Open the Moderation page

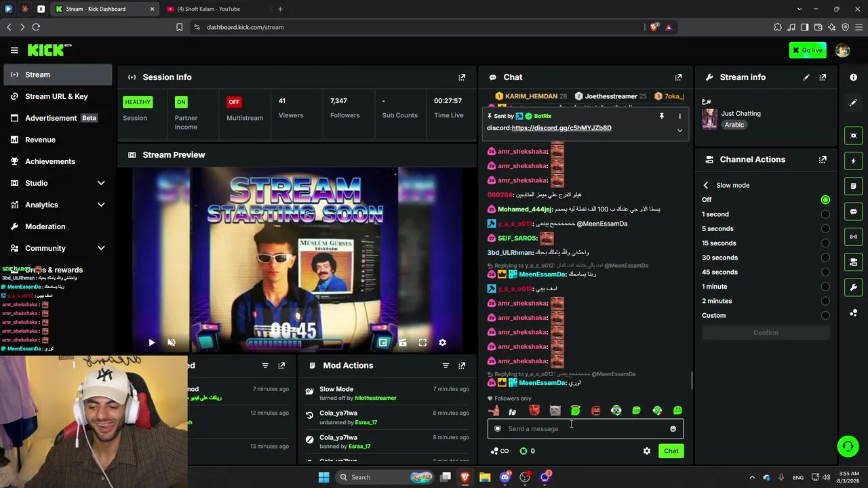(58, 226)
